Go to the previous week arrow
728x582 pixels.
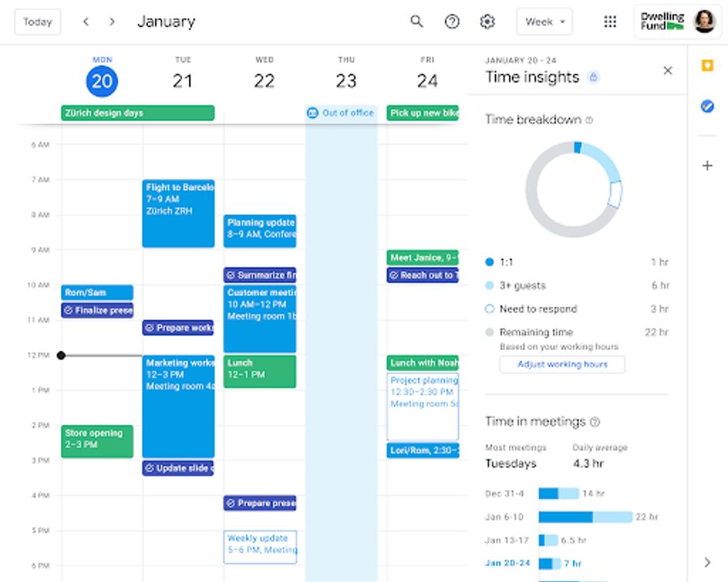pos(86,21)
